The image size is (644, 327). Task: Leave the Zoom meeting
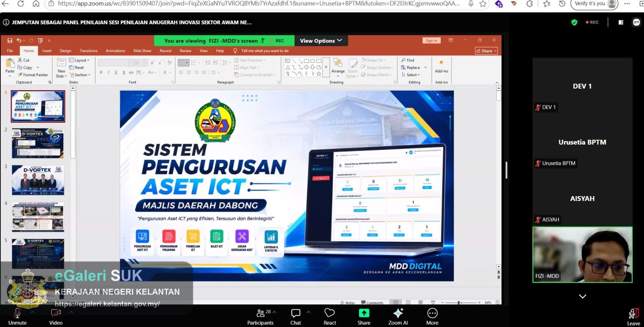(x=634, y=317)
